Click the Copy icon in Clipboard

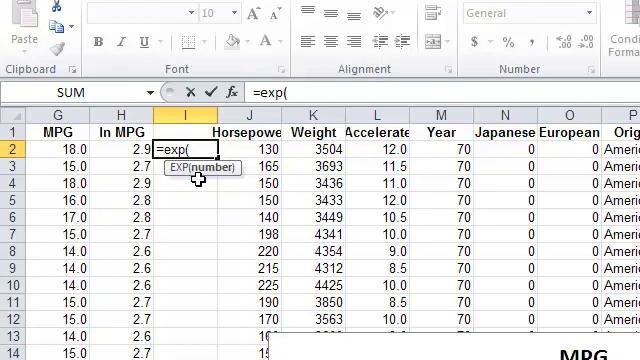56,27
